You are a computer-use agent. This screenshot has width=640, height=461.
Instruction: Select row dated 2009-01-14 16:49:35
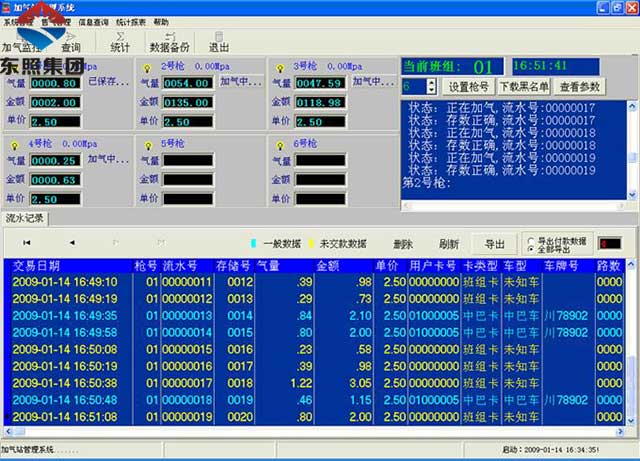[x=317, y=316]
